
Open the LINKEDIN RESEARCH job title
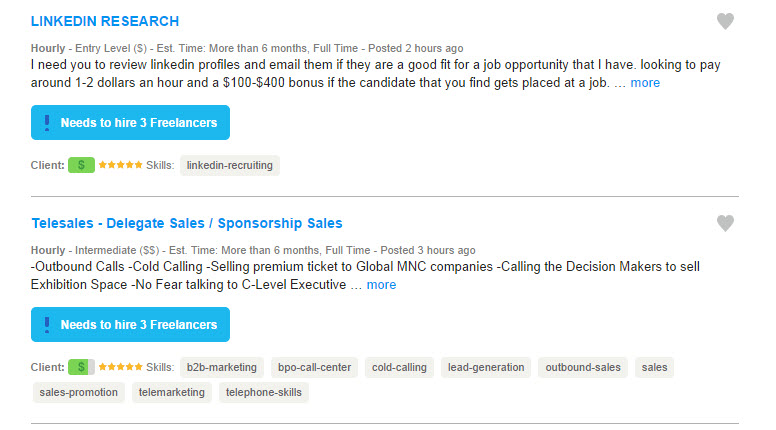pyautogui.click(x=105, y=21)
